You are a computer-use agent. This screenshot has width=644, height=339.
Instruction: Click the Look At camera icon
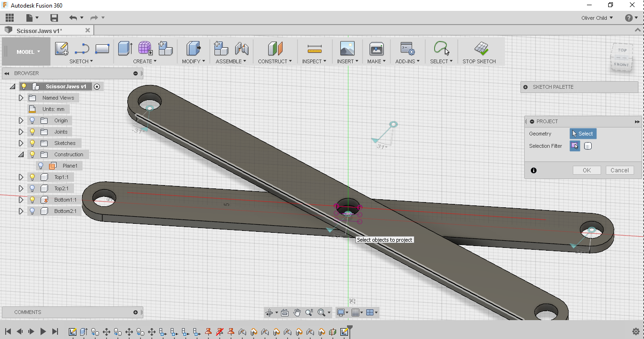click(x=285, y=313)
